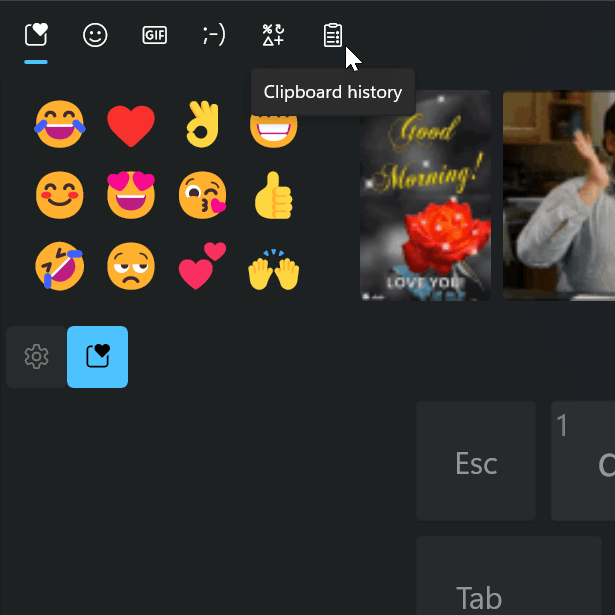Toggle the blue emoji panel button
The width and height of the screenshot is (615, 615).
click(97, 357)
